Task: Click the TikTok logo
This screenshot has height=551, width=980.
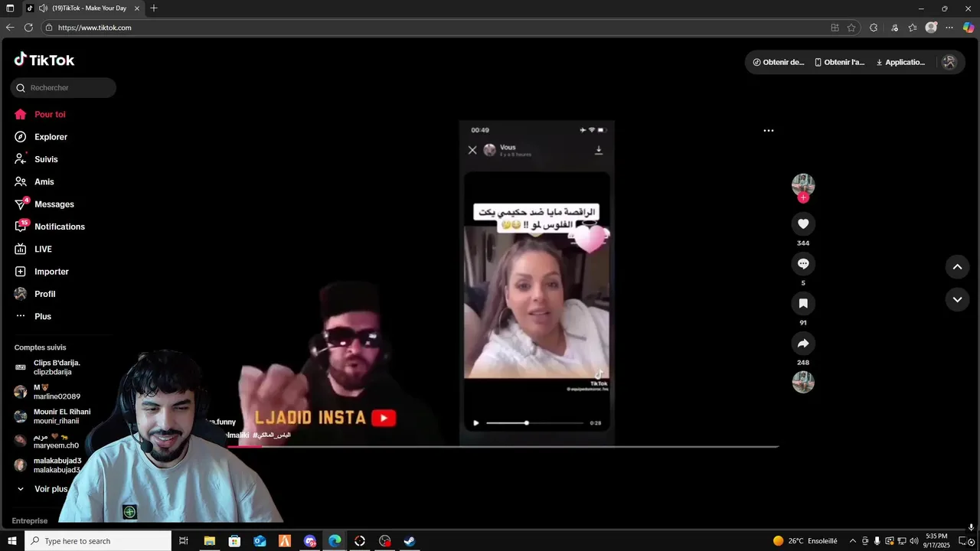Action: tap(44, 60)
